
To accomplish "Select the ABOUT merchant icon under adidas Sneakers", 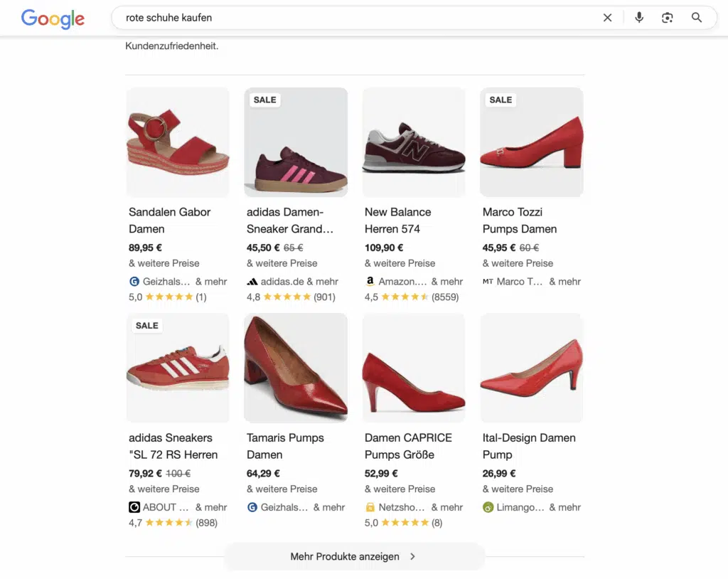I will click(x=134, y=507).
